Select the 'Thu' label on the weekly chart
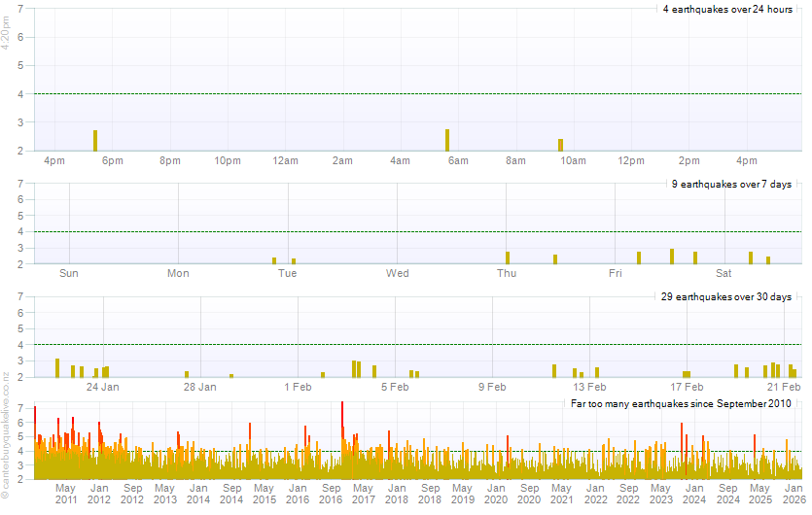Viewport: 812px width, 515px height. point(507,273)
